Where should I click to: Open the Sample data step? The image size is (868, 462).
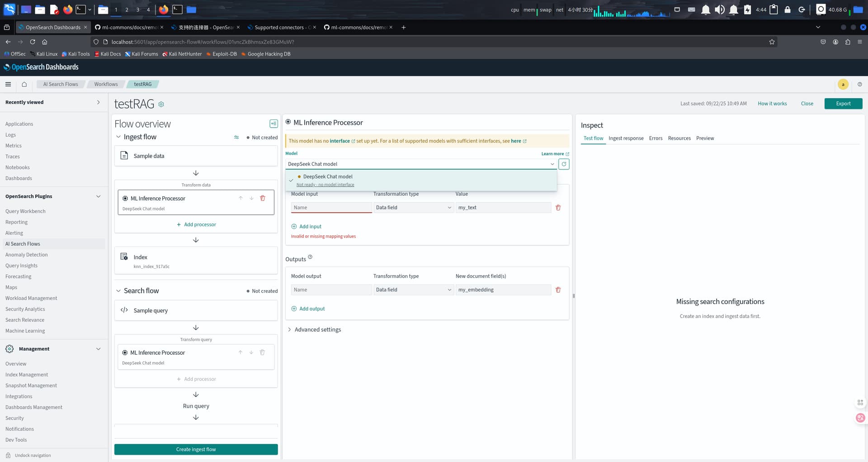(196, 156)
